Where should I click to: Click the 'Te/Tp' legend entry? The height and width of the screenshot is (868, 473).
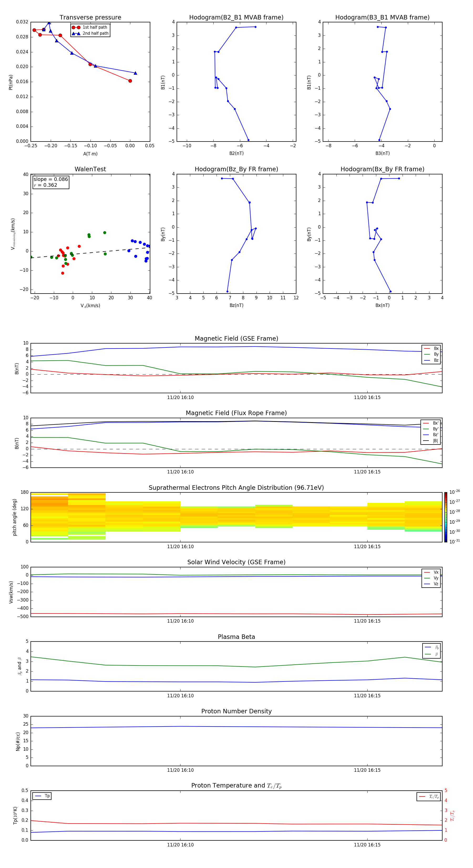pos(429,796)
